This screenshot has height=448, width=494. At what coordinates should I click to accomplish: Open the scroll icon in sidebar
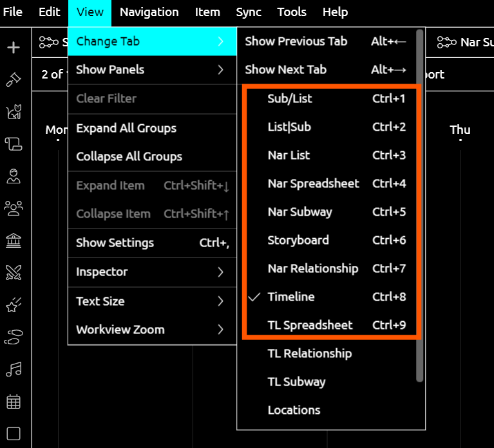14,143
